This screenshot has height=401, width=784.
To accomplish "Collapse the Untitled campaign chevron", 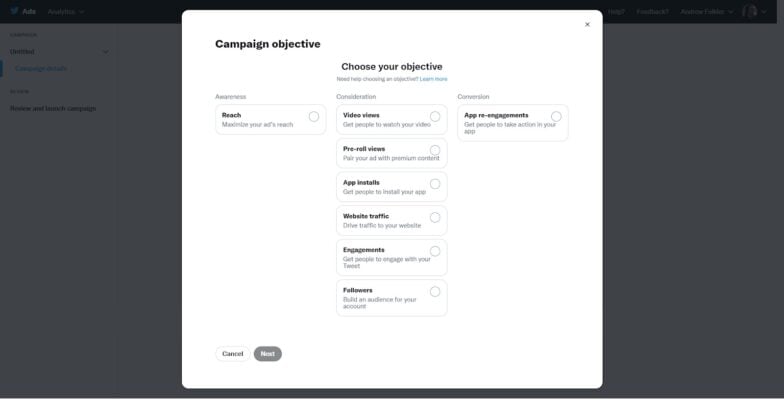I will (106, 52).
